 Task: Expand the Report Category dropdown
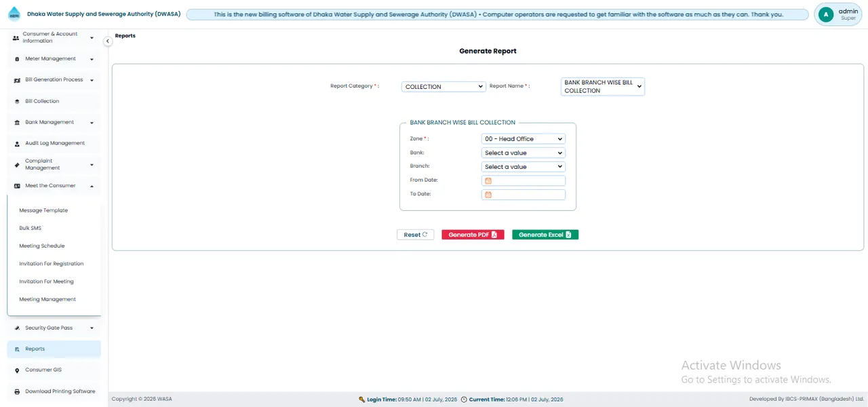pyautogui.click(x=443, y=87)
